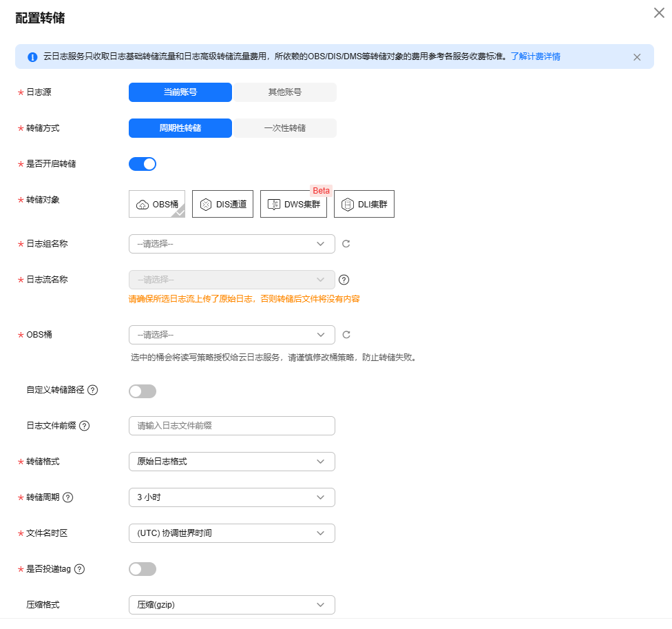Select OBS桶 as transfer target

157,204
